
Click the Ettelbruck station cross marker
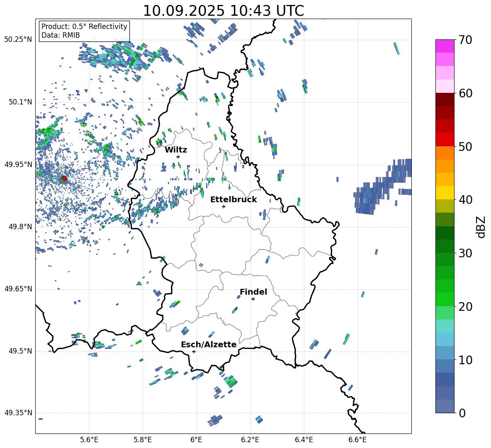[x=224, y=206]
